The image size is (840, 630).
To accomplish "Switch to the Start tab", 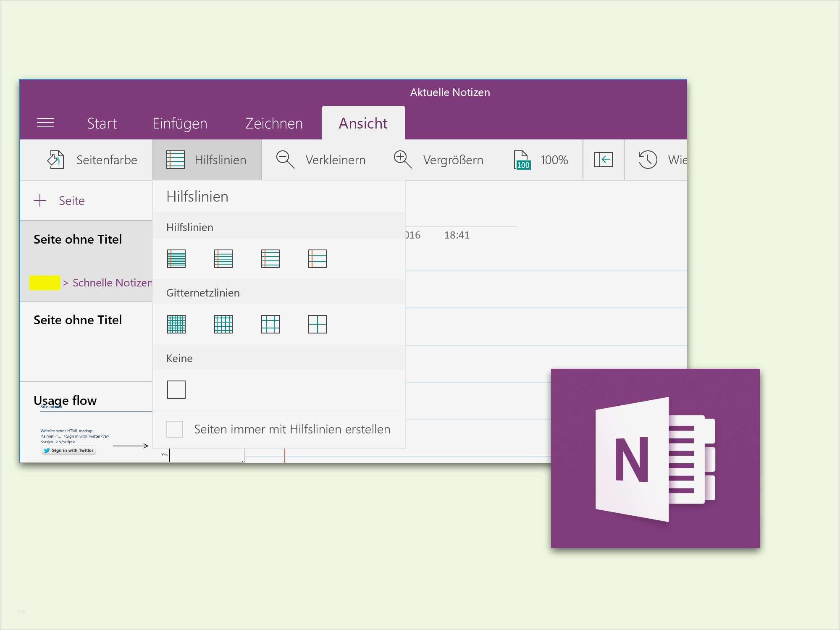I will (102, 123).
